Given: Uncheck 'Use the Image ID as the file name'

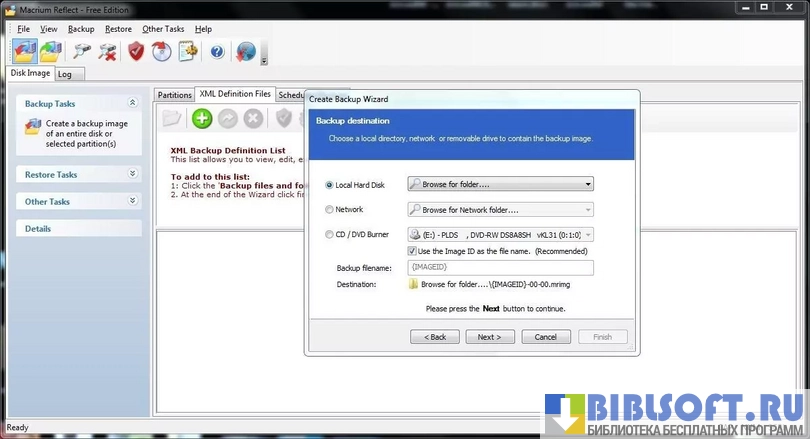Looking at the screenshot, I should (412, 251).
